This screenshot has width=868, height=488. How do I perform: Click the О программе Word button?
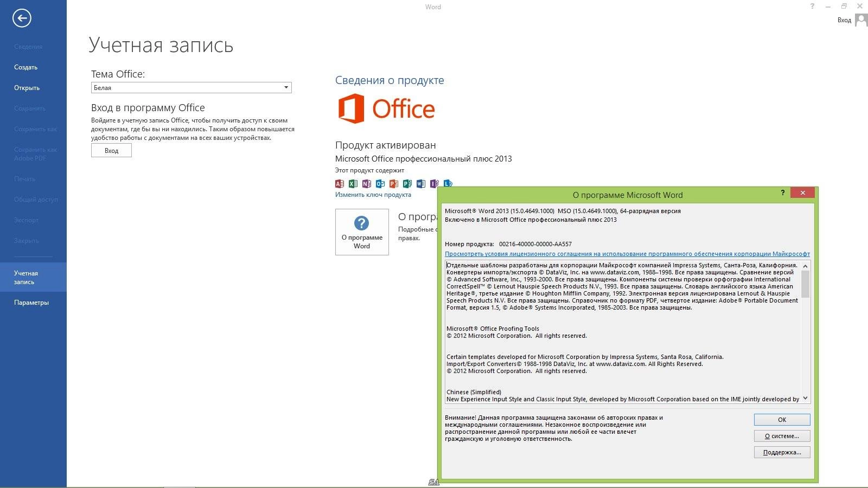point(362,232)
